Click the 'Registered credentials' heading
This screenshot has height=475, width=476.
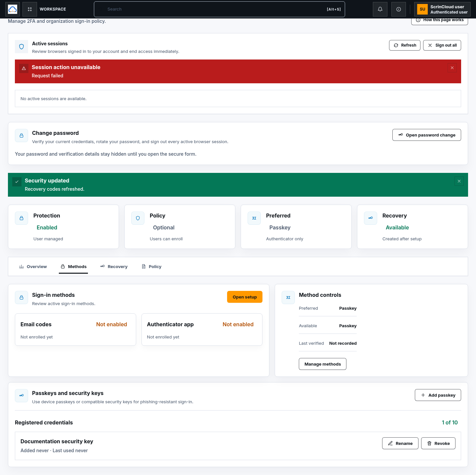click(44, 422)
